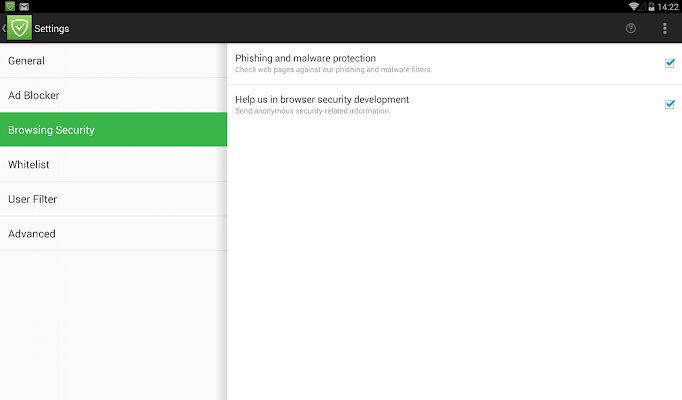Select the Browsing Security section
This screenshot has width=682, height=400.
coord(113,130)
